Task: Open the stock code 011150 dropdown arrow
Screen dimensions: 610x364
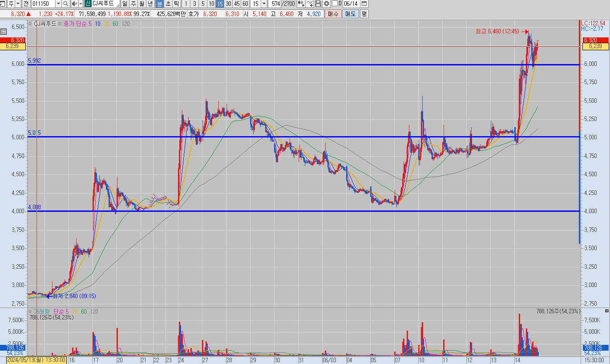Action: click(x=58, y=4)
